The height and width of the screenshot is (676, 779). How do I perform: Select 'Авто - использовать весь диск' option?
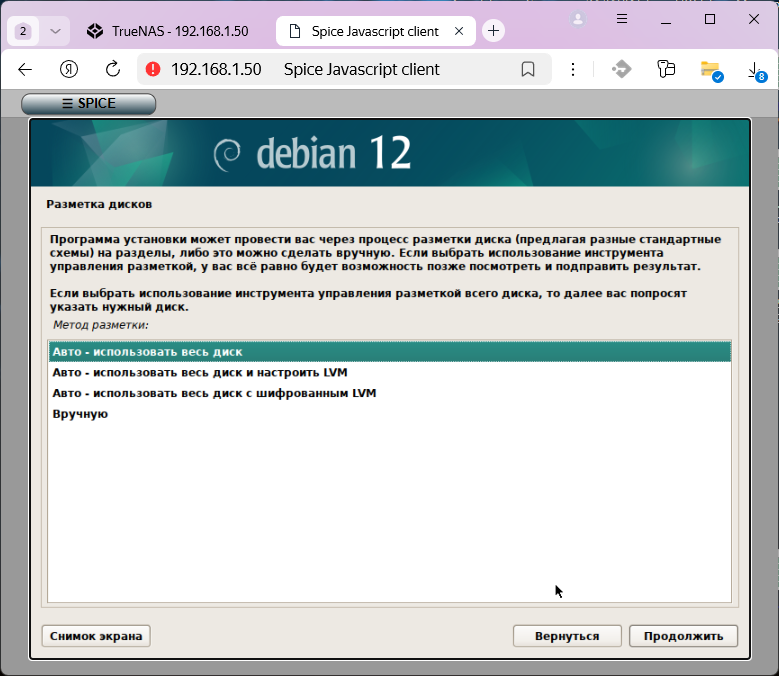pos(390,352)
